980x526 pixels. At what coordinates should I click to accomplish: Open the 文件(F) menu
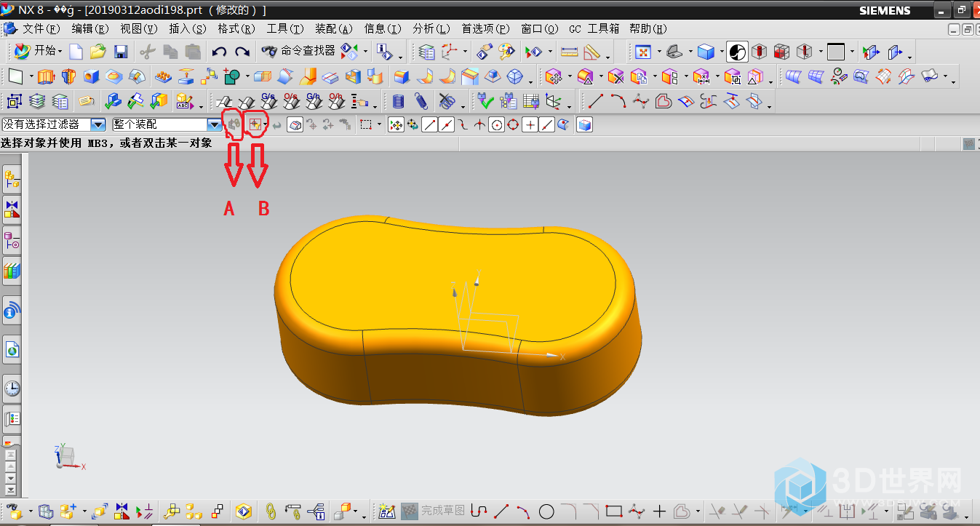tap(41, 28)
